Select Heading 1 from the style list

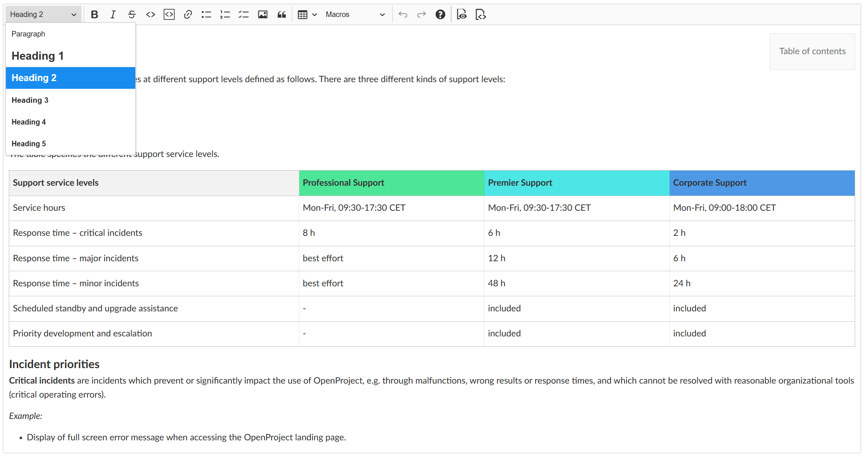click(x=38, y=56)
